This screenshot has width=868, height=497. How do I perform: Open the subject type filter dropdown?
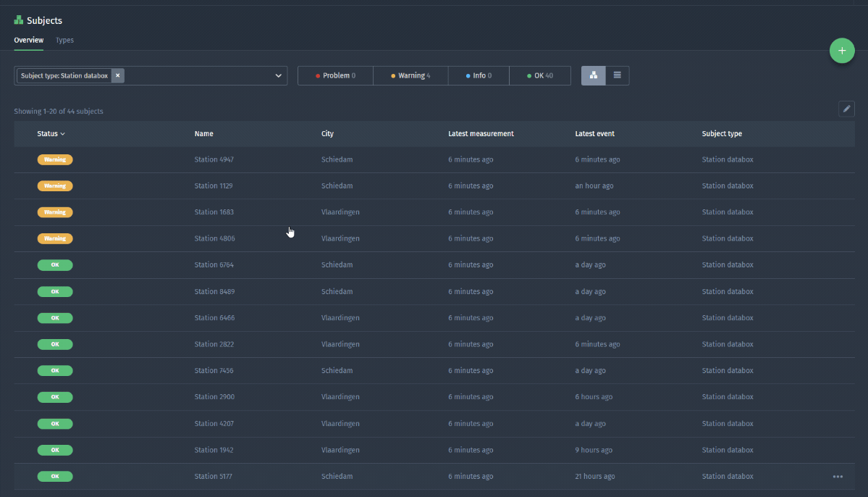click(278, 75)
